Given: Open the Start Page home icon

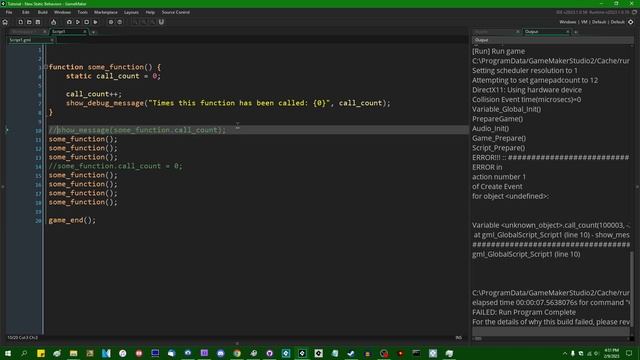Looking at the screenshot, I should [x=5, y=22].
